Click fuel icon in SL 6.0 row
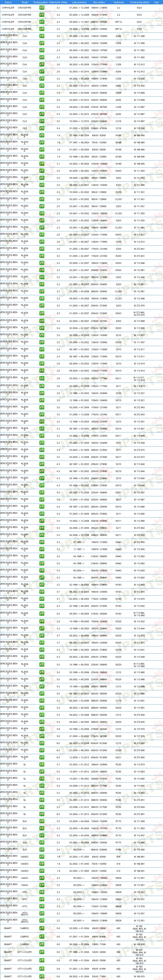 (42, 814)
